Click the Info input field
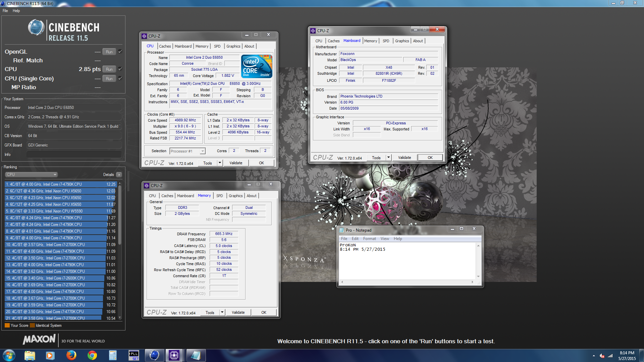The image size is (644, 362). [74, 155]
